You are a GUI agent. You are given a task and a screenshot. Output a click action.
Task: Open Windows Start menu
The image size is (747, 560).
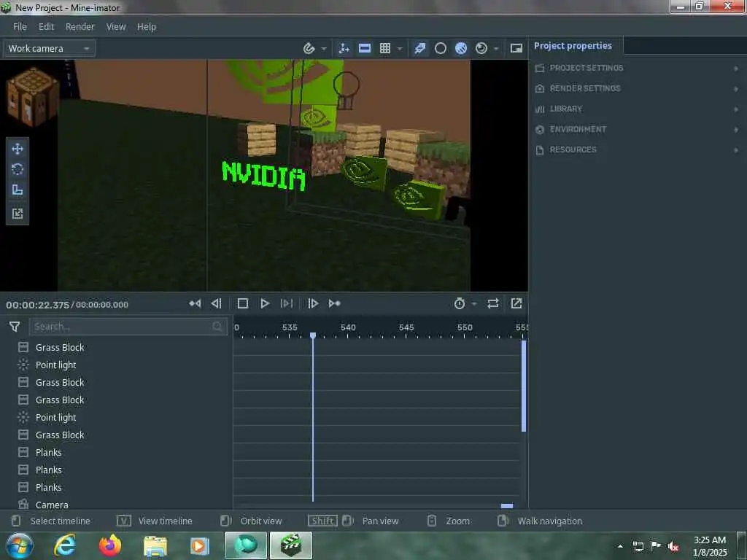coord(19,545)
